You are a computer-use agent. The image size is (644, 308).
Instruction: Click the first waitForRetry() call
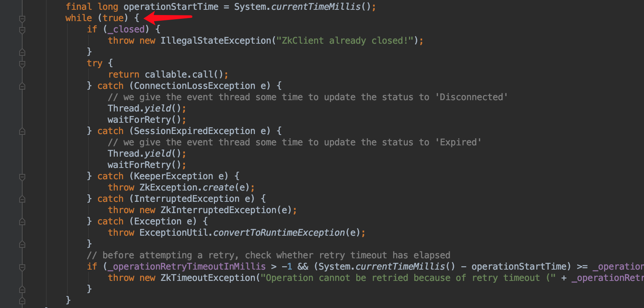pos(147,120)
